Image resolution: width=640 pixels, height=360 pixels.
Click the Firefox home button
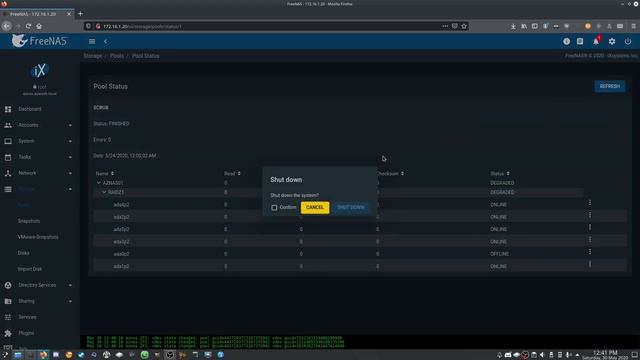pos(39,26)
